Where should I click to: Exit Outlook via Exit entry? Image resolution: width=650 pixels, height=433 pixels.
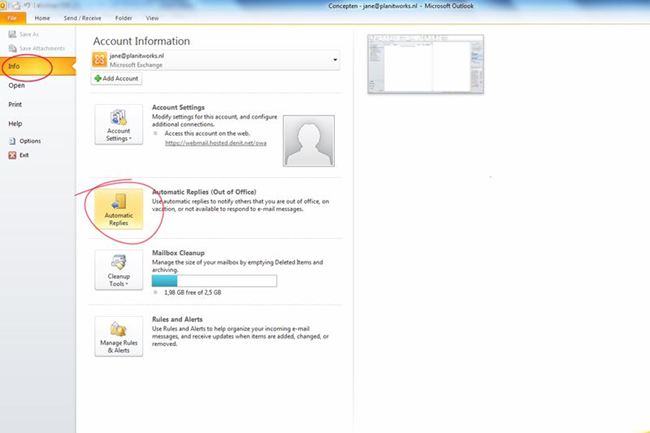pos(19,155)
